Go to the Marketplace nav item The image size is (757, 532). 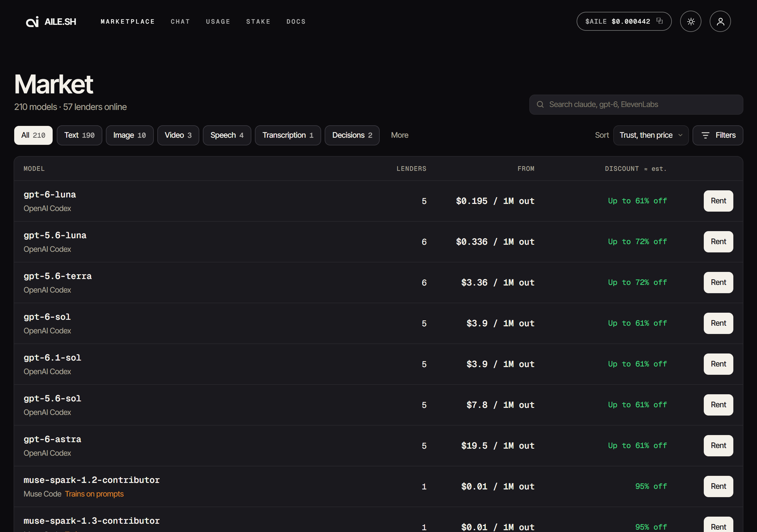127,21
